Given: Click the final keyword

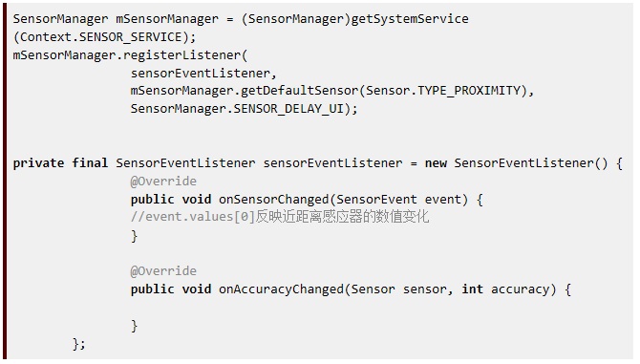Looking at the screenshot, I should (x=90, y=163).
